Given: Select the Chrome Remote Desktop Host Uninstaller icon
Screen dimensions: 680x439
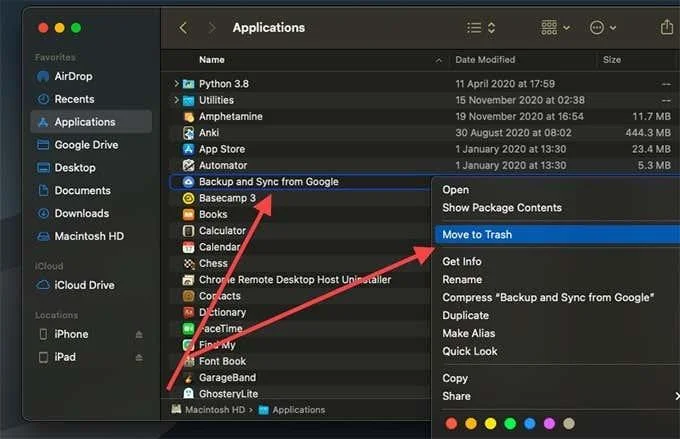Looking at the screenshot, I should coord(188,280).
